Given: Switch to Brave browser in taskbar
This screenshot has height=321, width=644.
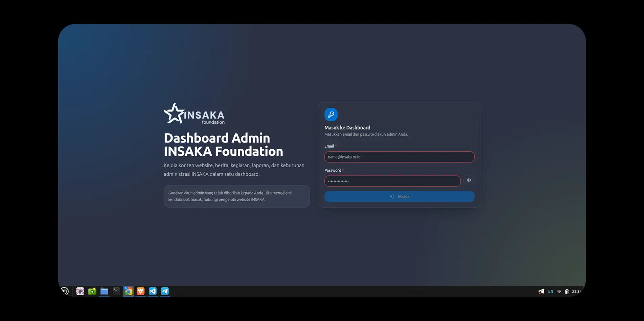Looking at the screenshot, I should coord(140,291).
